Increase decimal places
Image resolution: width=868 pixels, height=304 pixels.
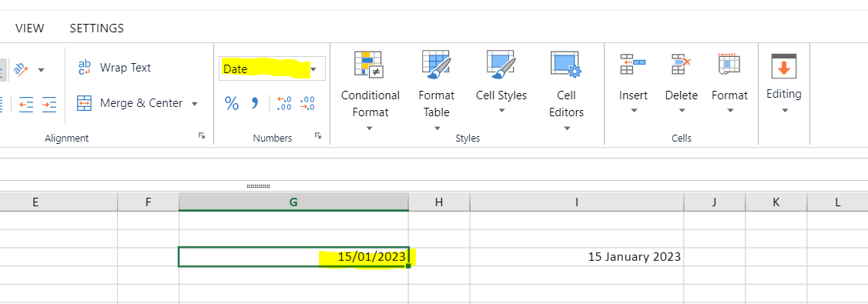(x=284, y=103)
